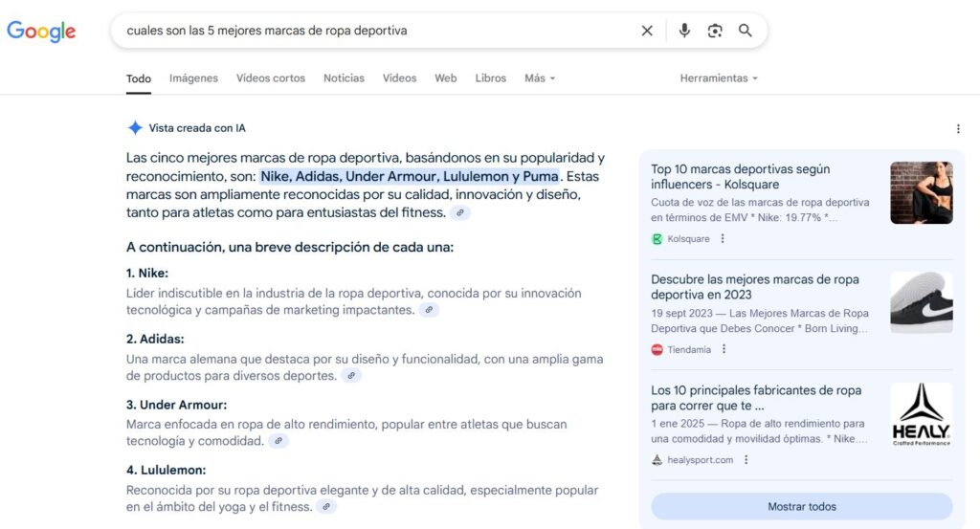Image resolution: width=980 pixels, height=529 pixels.
Task: Click the '2. Adidas:' heading
Action: [155, 340]
